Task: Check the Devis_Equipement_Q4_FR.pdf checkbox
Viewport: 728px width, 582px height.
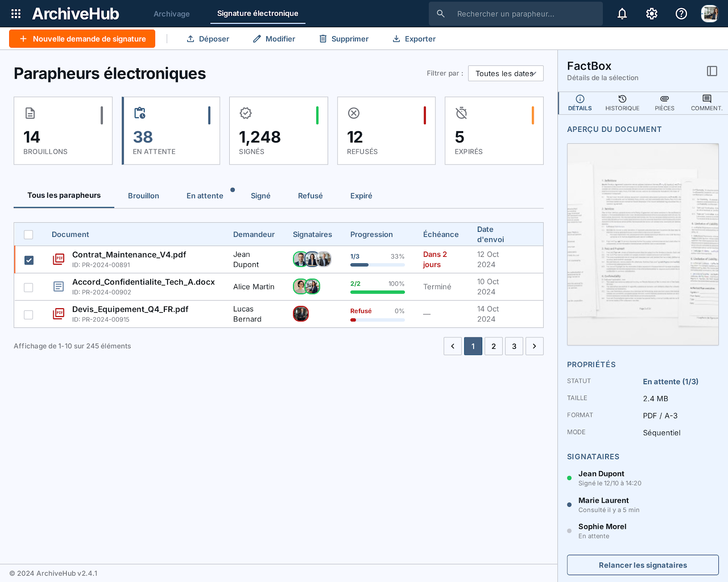Action: 29,315
